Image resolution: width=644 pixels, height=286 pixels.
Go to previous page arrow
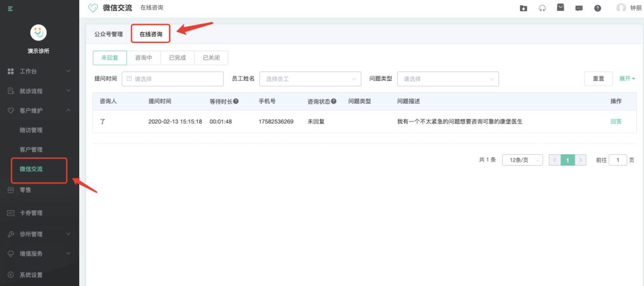tap(555, 160)
